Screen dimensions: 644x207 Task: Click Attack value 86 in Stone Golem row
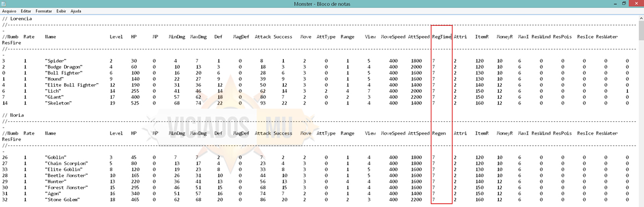coord(262,199)
